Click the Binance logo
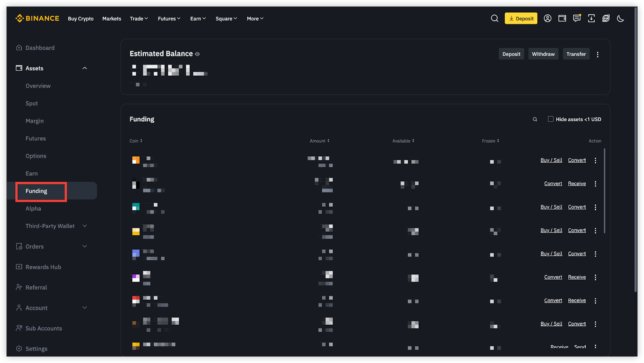The height and width of the screenshot is (363, 644). (x=37, y=19)
